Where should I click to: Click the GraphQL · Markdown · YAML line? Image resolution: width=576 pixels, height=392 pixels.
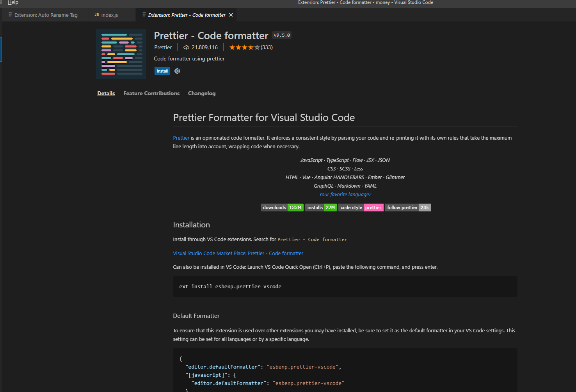(345, 186)
